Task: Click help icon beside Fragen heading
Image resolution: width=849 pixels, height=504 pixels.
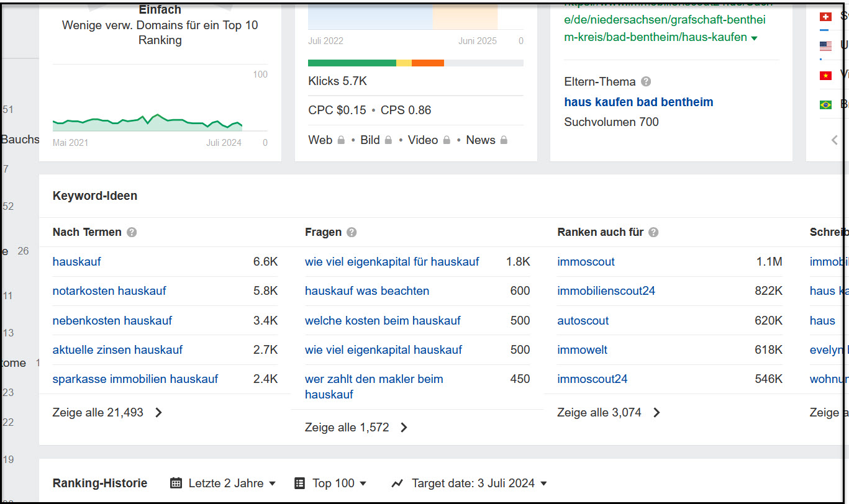Action: [x=352, y=232]
